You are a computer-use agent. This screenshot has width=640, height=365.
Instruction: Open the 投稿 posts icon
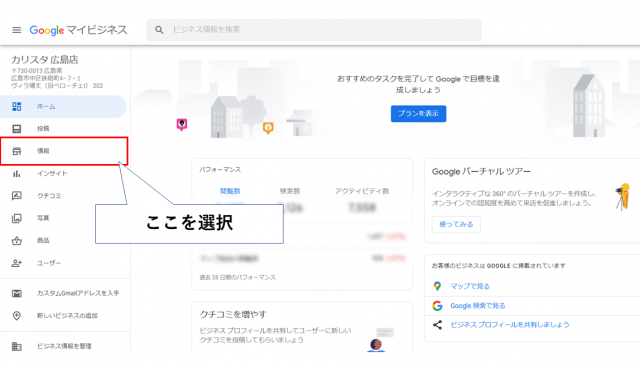pyautogui.click(x=17, y=129)
